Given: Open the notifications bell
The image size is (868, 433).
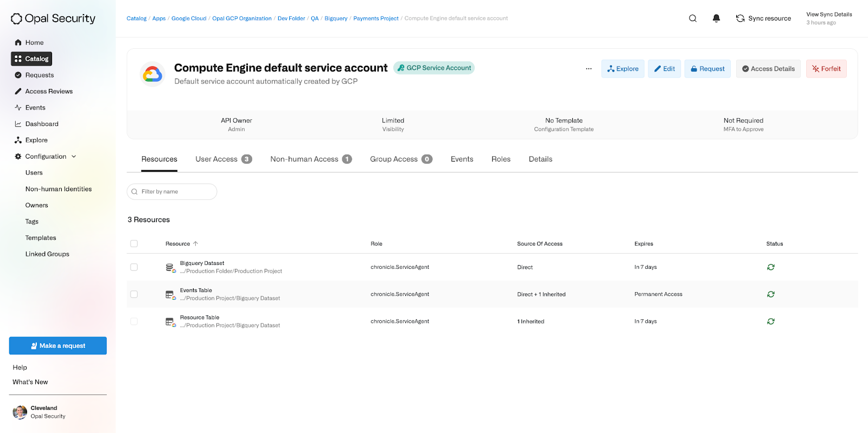Looking at the screenshot, I should point(716,18).
